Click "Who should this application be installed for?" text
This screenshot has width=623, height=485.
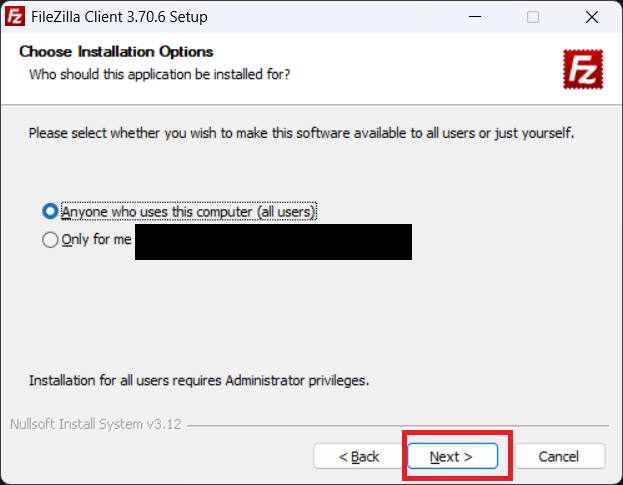coord(160,74)
